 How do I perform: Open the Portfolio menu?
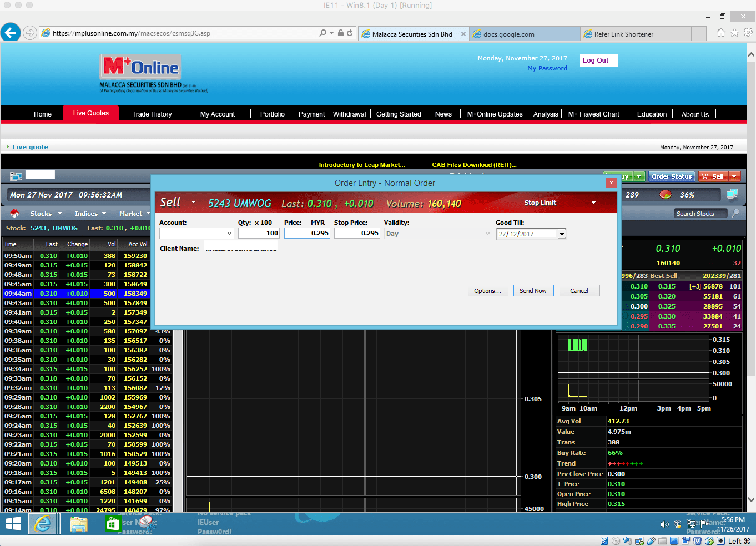click(x=273, y=114)
